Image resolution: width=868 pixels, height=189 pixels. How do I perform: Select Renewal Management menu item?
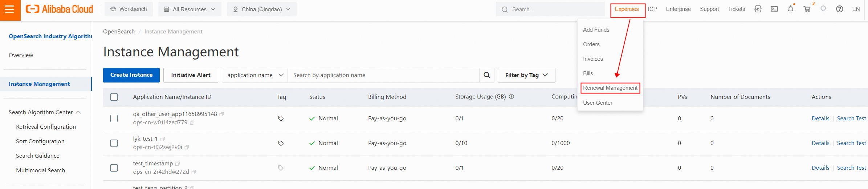(610, 88)
